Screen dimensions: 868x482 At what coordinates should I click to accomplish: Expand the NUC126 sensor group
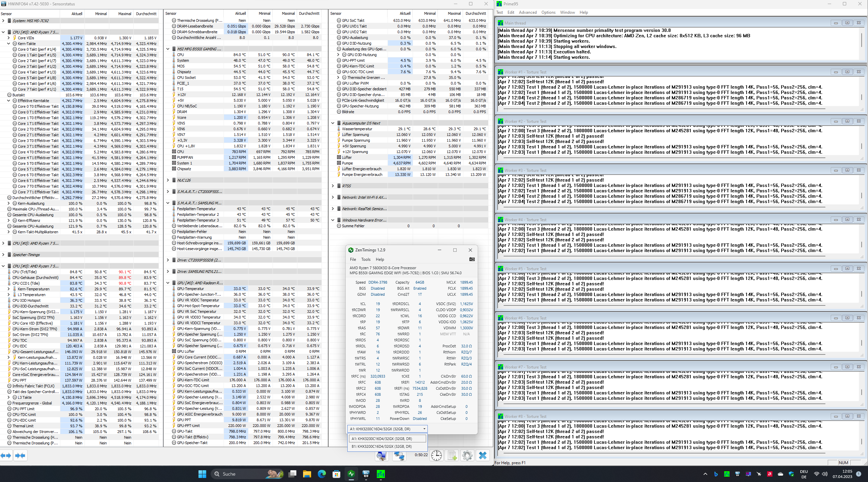pos(168,180)
